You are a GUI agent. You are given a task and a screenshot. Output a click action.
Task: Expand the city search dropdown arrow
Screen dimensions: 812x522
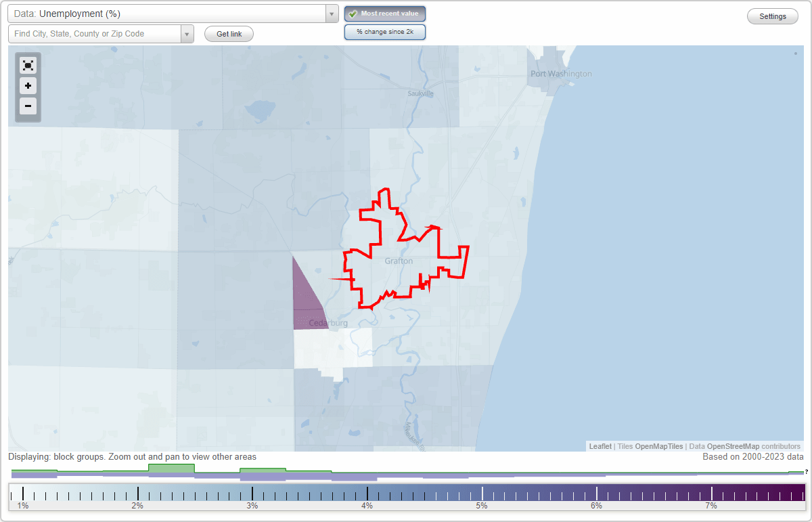pos(187,33)
